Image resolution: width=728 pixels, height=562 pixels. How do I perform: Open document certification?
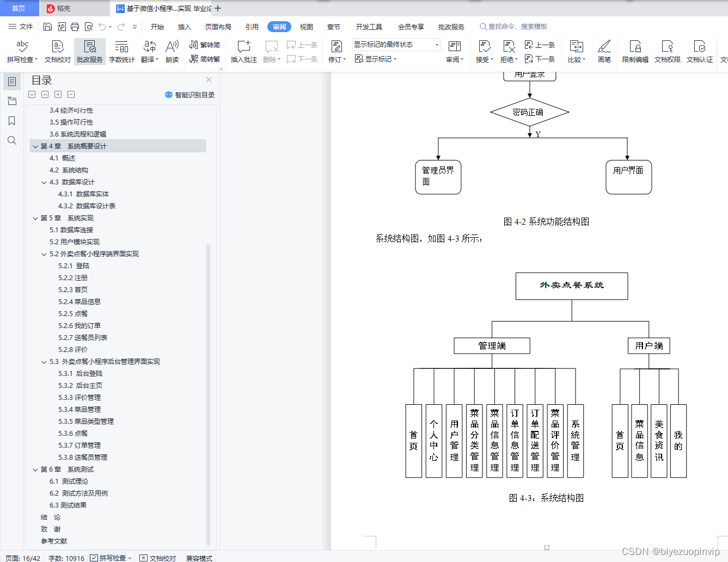pyautogui.click(x=700, y=52)
